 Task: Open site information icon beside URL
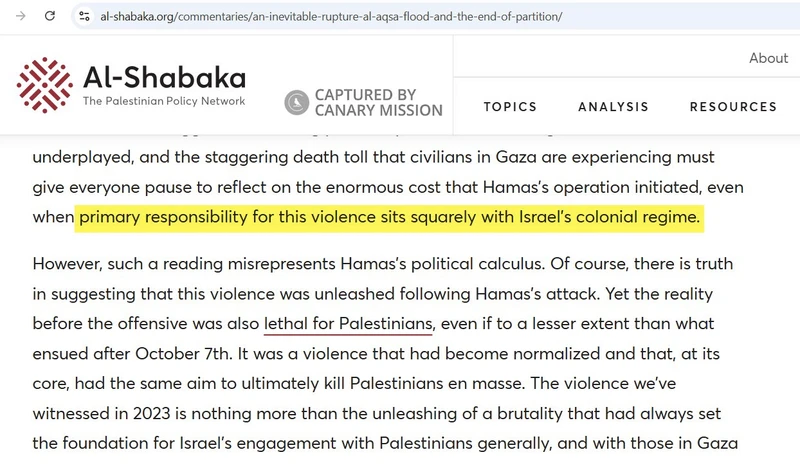click(84, 16)
